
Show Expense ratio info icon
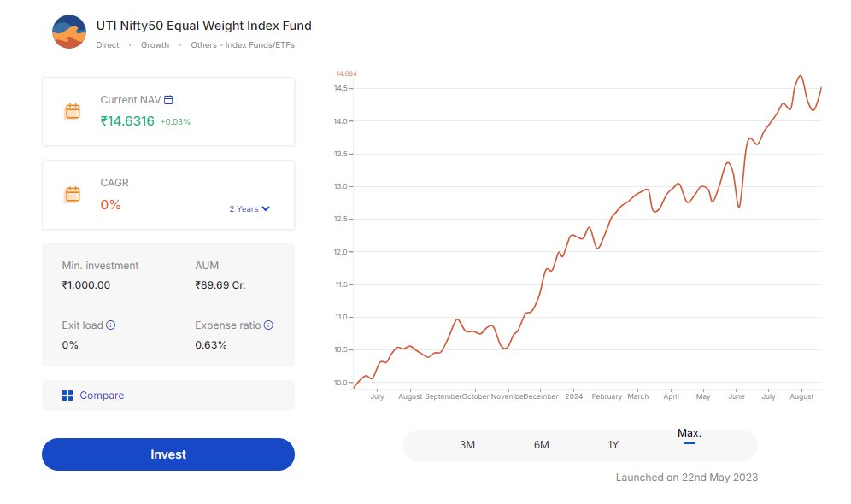click(x=268, y=325)
